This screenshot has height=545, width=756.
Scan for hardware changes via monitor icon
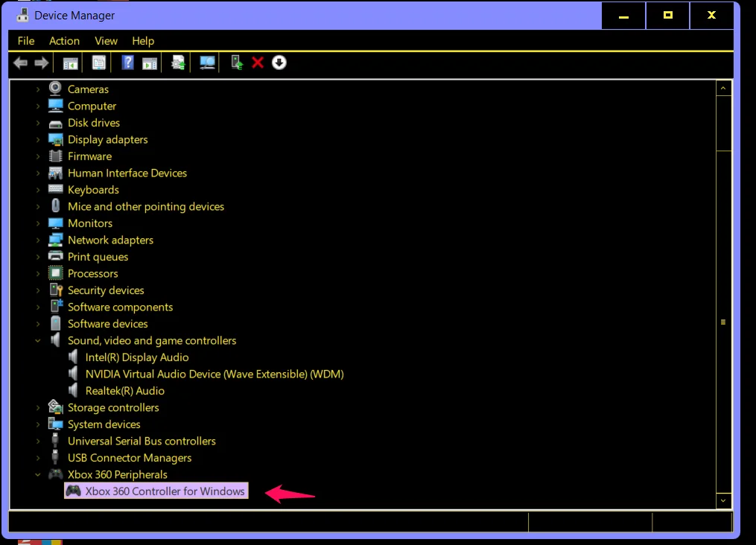[207, 63]
